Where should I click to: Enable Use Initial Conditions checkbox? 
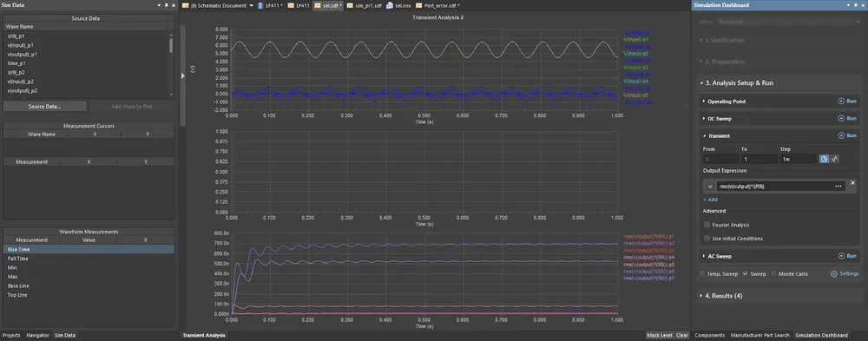tap(707, 239)
